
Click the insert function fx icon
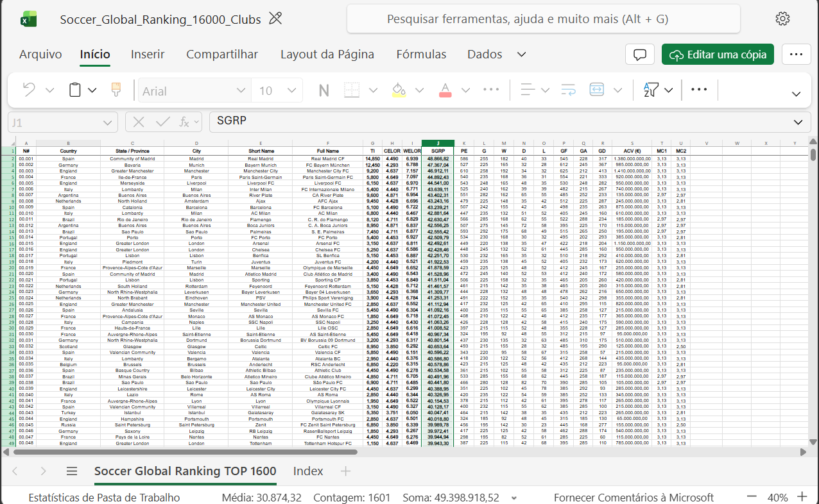pos(184,122)
